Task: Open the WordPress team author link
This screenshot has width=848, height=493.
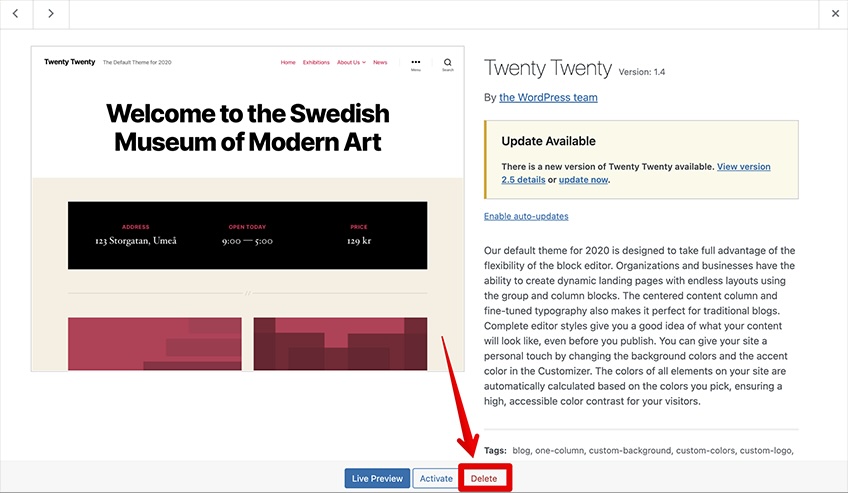Action: coord(548,97)
